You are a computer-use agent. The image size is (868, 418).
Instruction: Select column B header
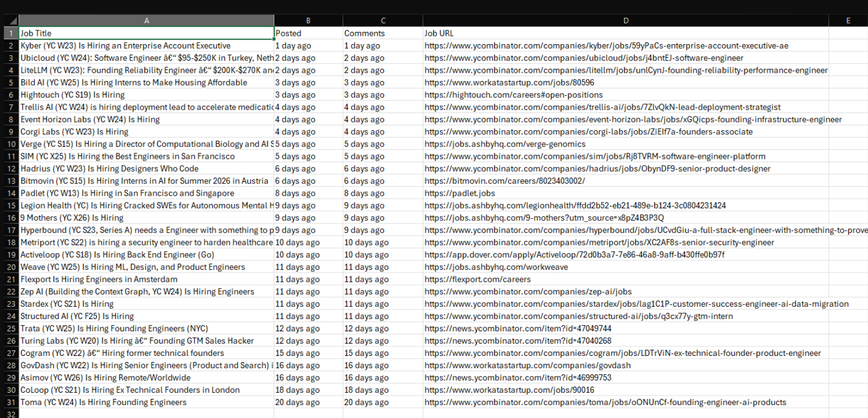(308, 21)
